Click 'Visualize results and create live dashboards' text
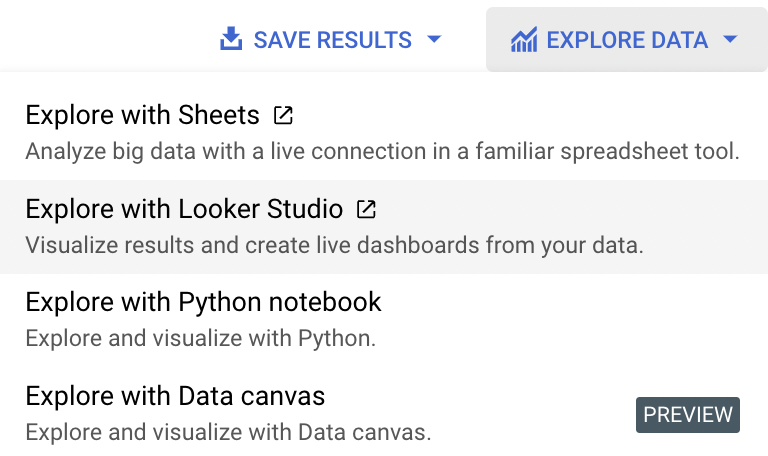This screenshot has height=456, width=768. point(334,245)
